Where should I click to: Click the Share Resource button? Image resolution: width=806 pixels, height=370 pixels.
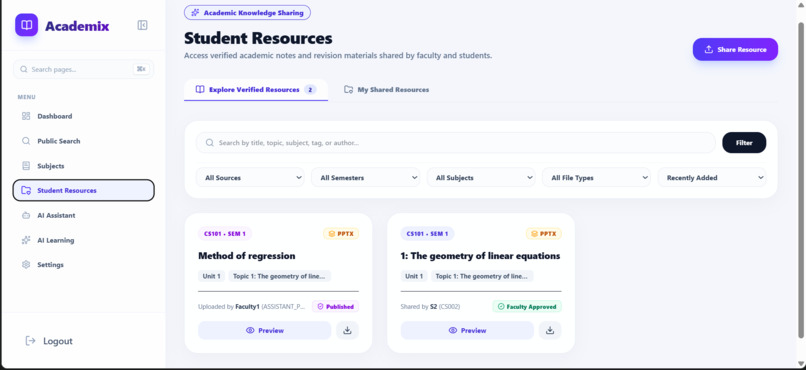click(735, 49)
